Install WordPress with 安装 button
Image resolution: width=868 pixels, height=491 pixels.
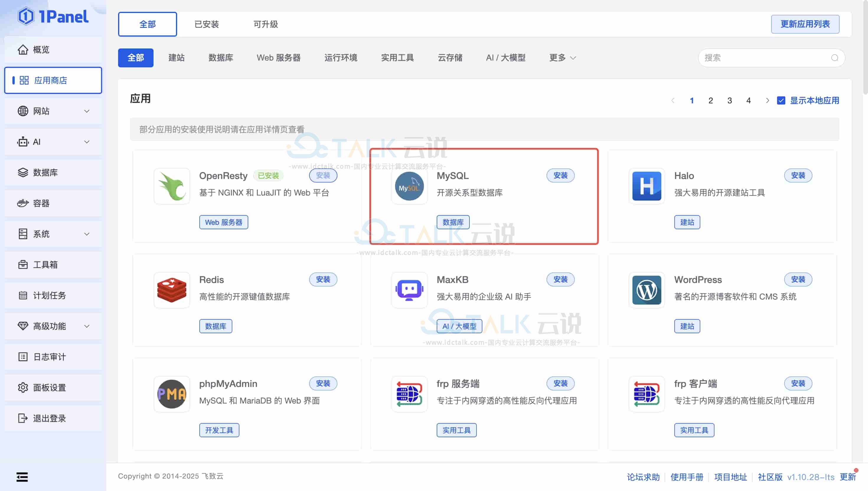click(798, 279)
